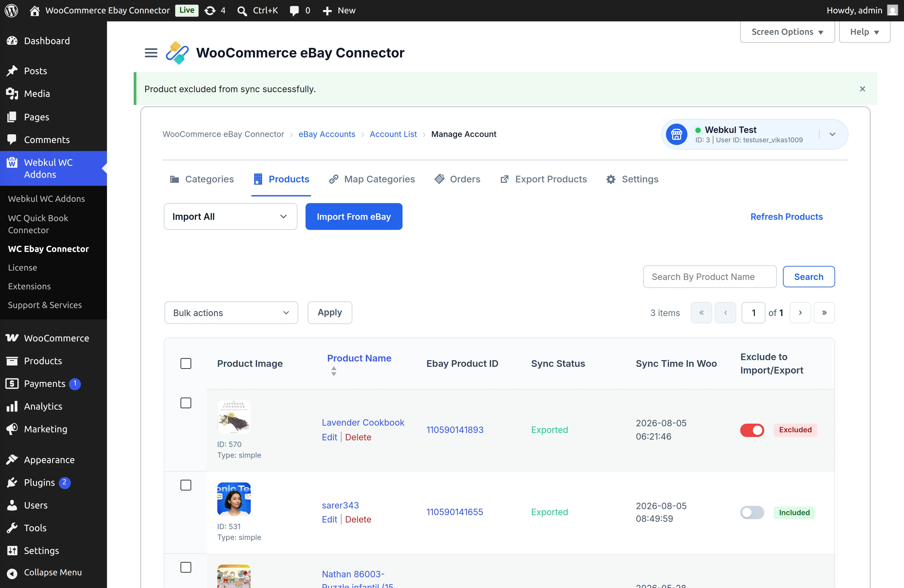Click the Import From eBay button

[x=354, y=216]
